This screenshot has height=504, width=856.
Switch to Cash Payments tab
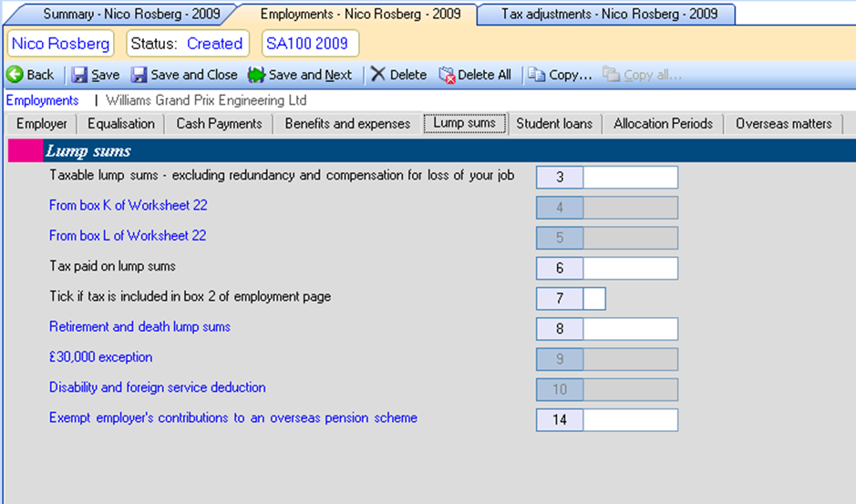pyautogui.click(x=219, y=124)
